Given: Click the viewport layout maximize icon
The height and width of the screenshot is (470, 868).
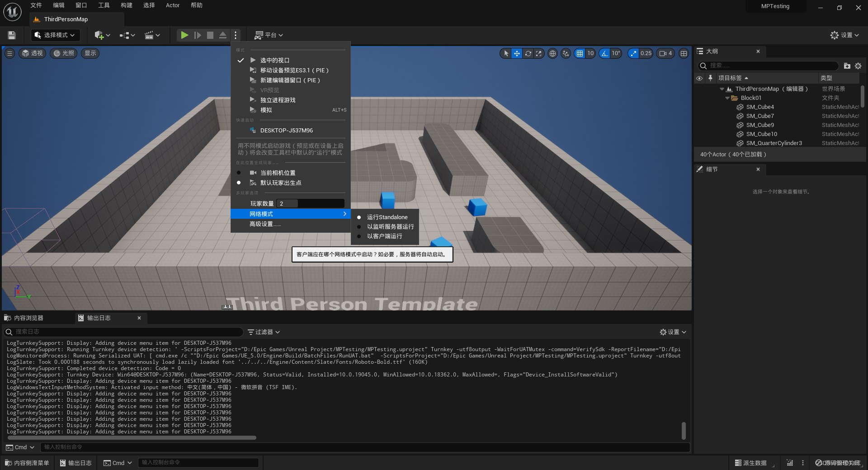Looking at the screenshot, I should 684,53.
